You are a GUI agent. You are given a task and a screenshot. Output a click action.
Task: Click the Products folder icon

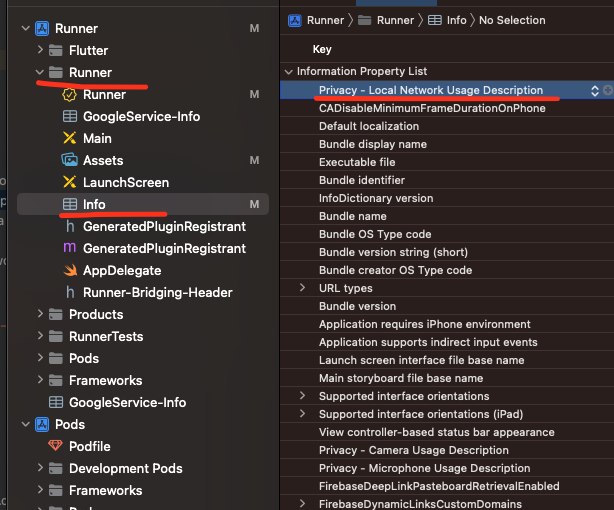(56, 314)
